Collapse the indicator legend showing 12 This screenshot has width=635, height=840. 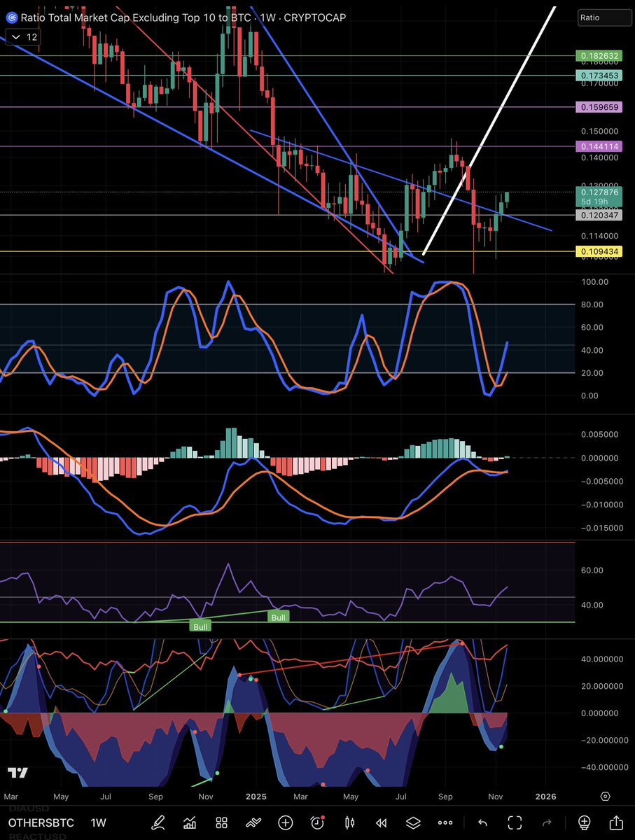coord(23,38)
